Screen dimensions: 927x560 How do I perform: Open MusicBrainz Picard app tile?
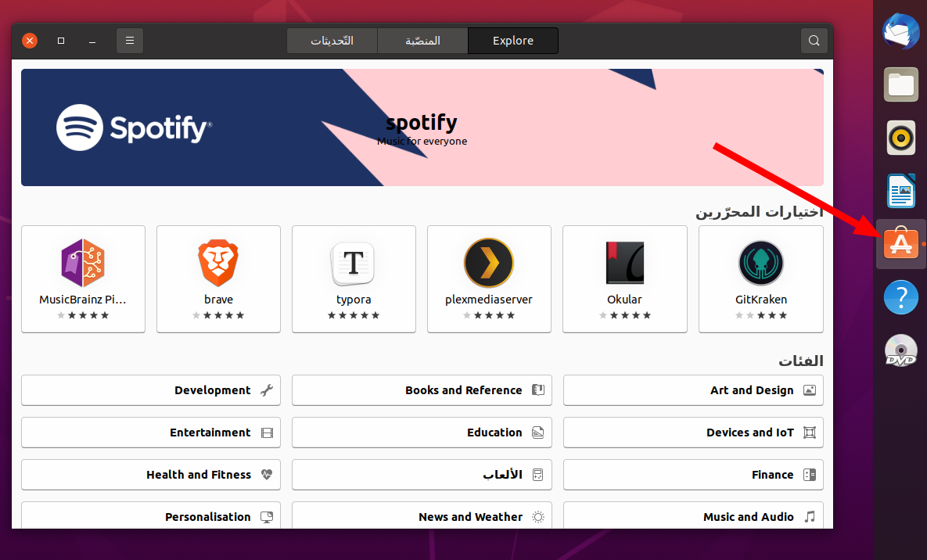83,279
